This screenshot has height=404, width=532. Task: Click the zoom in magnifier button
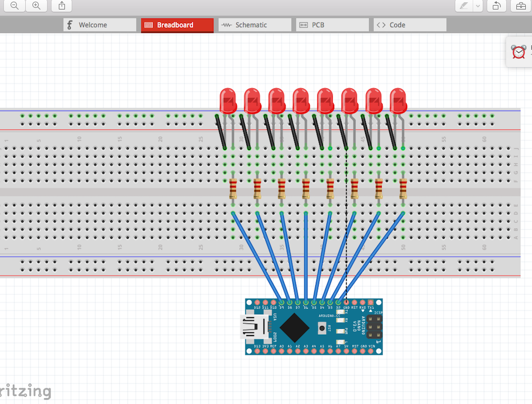(36, 6)
